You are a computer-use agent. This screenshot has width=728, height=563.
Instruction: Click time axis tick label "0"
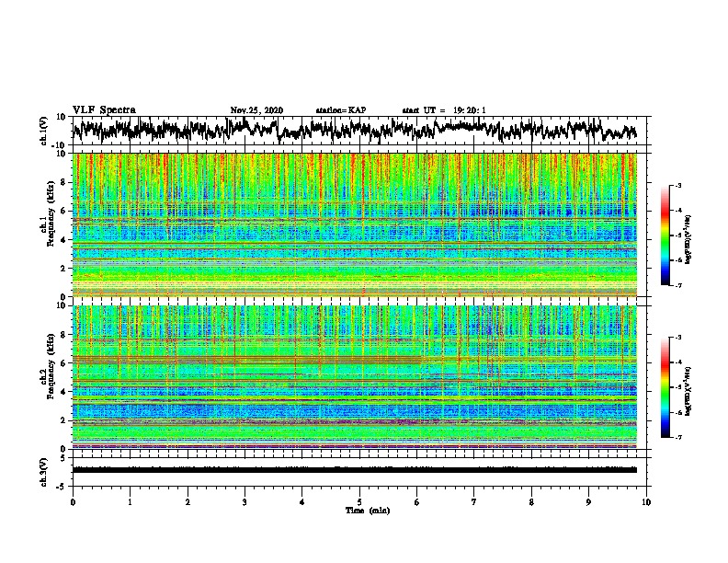pos(73,502)
